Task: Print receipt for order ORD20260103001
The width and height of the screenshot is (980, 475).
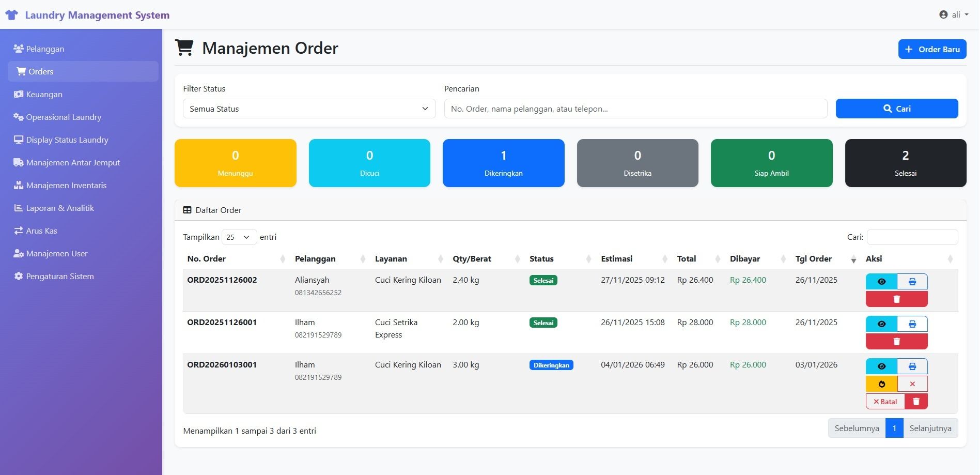Action: point(912,366)
